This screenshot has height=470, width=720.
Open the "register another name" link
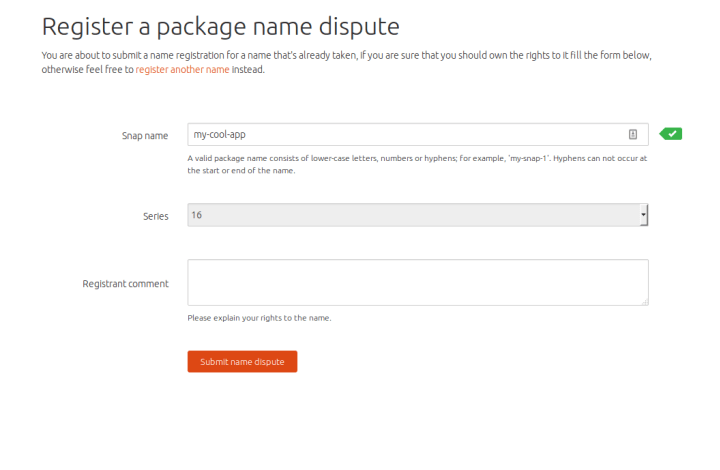pyautogui.click(x=182, y=69)
